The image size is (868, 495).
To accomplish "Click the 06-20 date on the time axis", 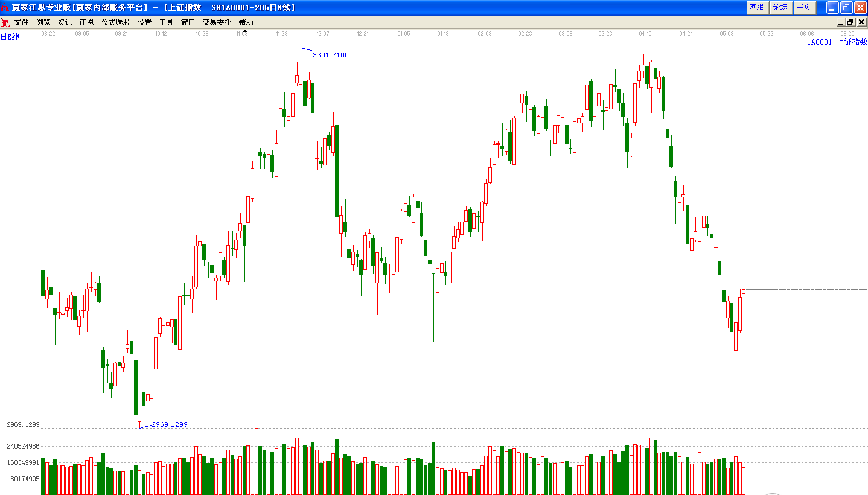I will 847,34.
